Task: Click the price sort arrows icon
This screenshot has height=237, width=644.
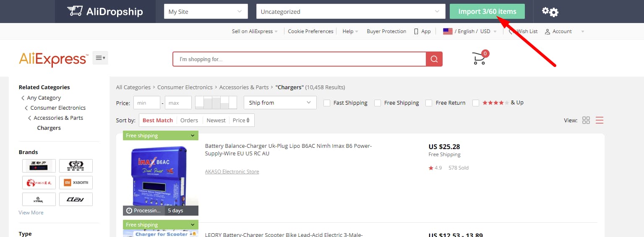Action: (248, 120)
